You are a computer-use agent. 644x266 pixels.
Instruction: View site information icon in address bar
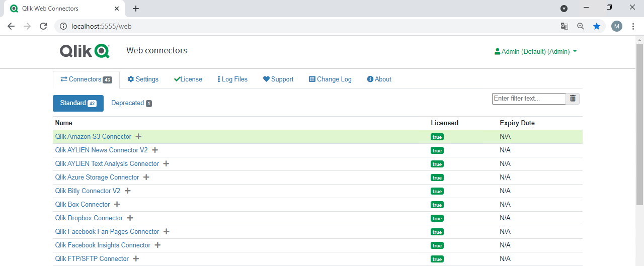tap(63, 26)
